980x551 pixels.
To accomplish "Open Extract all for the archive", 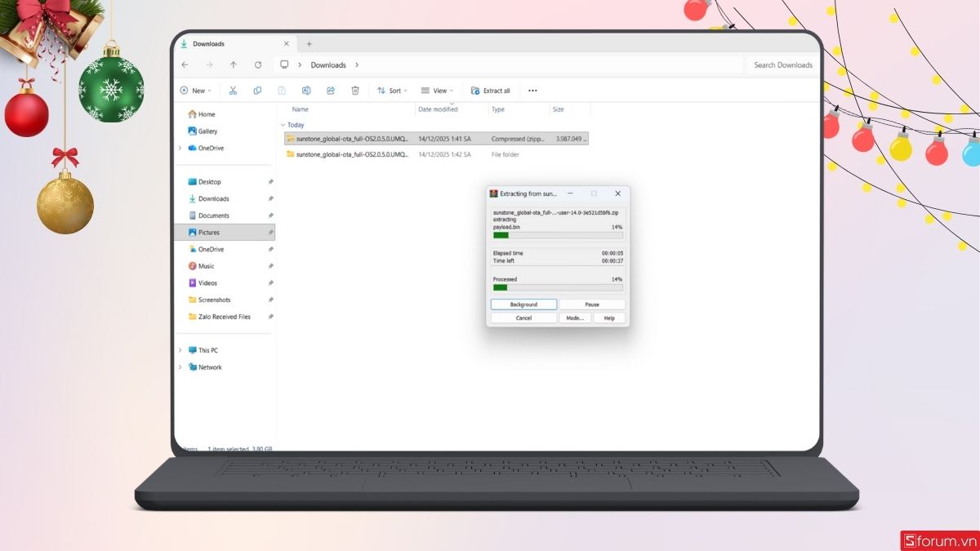I will click(x=491, y=90).
